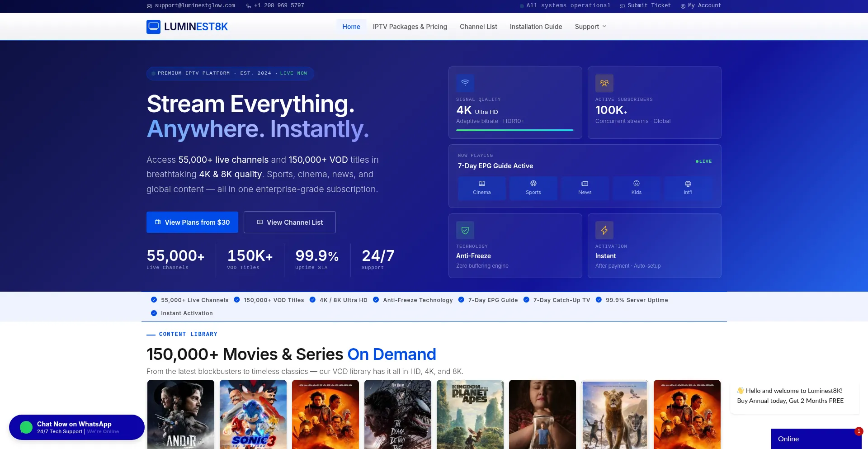This screenshot has height=449, width=868.
Task: Click the checkmark beside 7-Day EPG Guide
Action: coord(461,300)
